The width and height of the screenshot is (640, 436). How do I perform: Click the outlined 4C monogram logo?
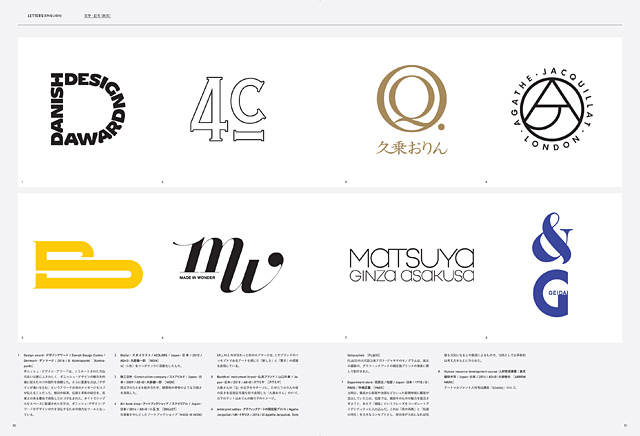pyautogui.click(x=228, y=109)
